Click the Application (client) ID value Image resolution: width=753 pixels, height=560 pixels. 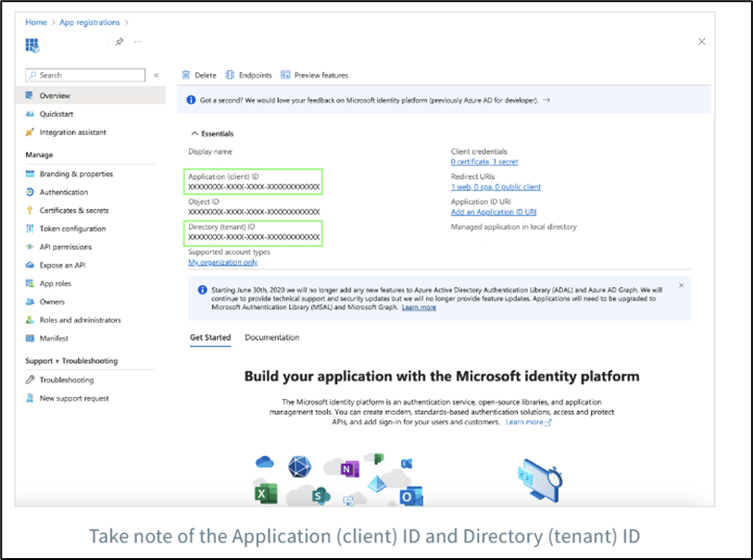tap(254, 187)
